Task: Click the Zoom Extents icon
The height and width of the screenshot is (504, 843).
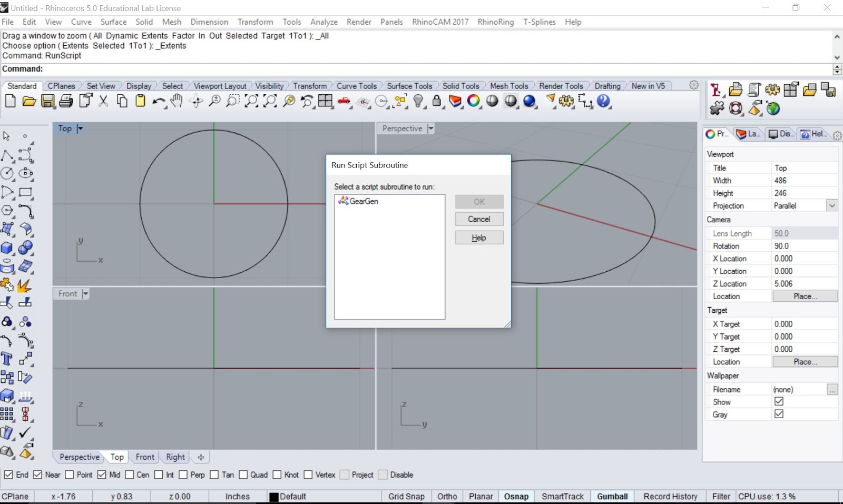Action: (x=251, y=101)
